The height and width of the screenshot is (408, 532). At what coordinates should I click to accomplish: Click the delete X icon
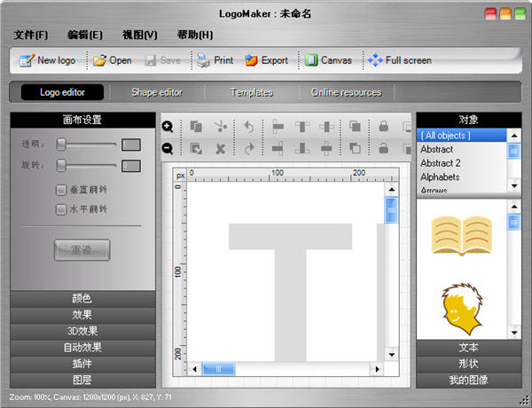[x=221, y=149]
